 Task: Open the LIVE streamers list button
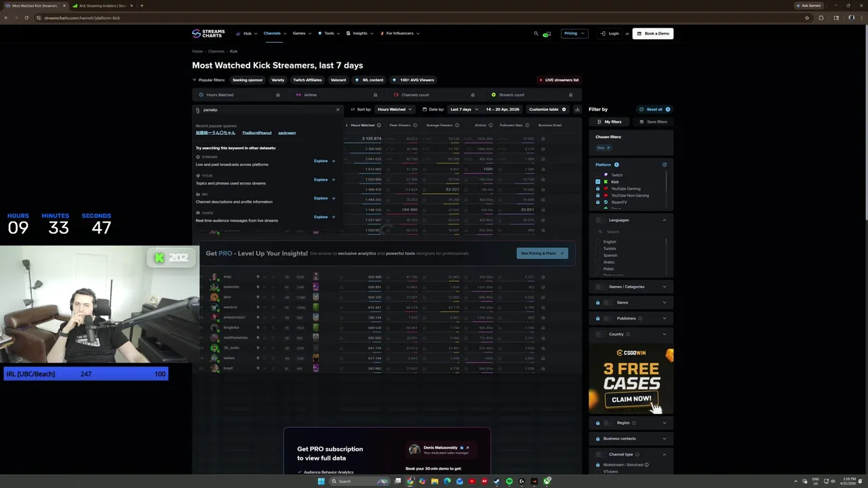coord(559,80)
